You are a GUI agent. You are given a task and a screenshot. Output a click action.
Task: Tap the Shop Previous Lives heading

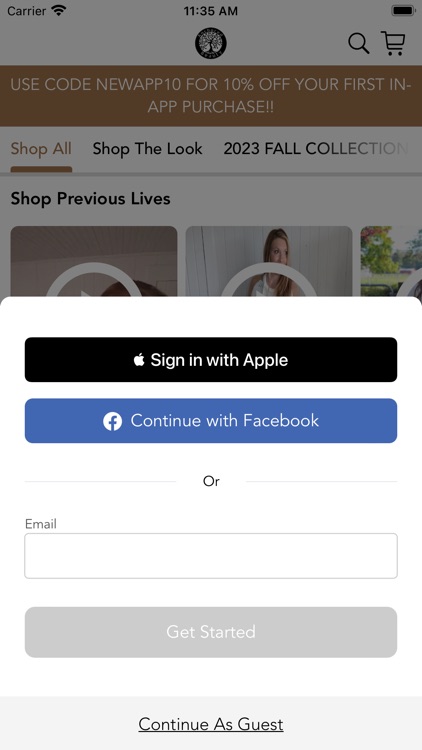click(x=90, y=199)
